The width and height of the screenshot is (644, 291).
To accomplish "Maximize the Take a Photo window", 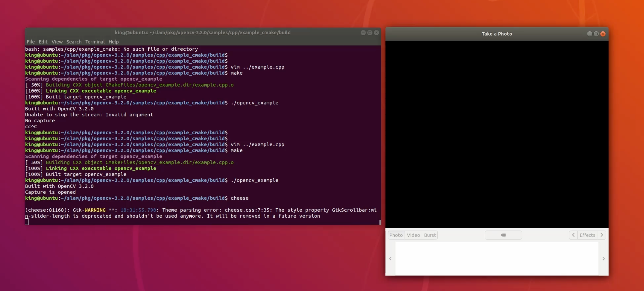I will click(x=596, y=34).
